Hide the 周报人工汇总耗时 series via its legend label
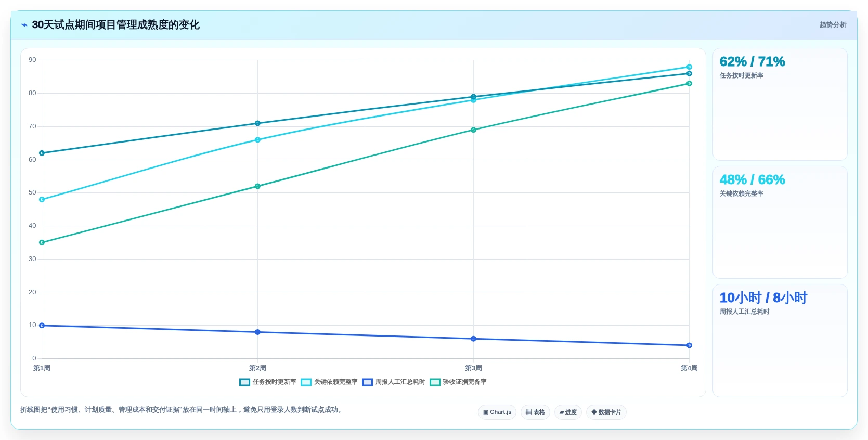 click(400, 382)
